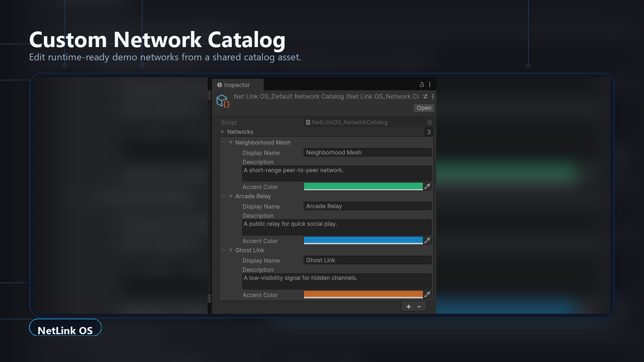Remove network with the minus button

(x=419, y=306)
